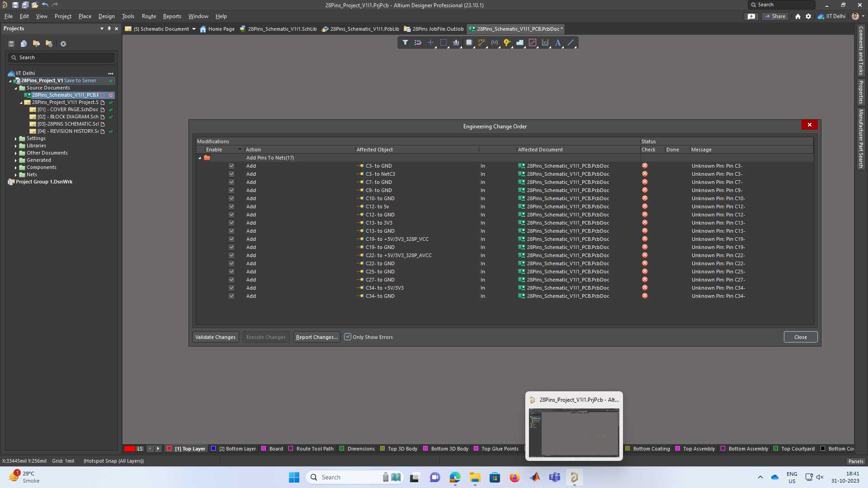Click the place via icon in toolbar

point(507,42)
